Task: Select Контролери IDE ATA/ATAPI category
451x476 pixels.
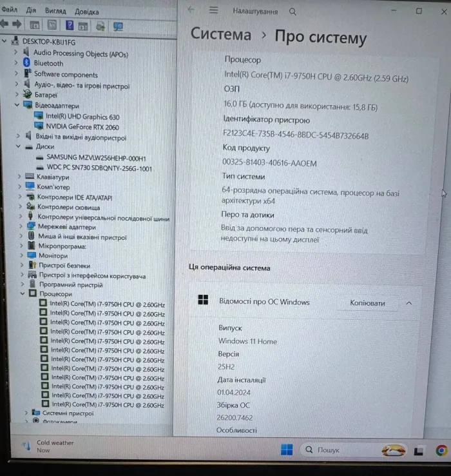Action: click(75, 197)
